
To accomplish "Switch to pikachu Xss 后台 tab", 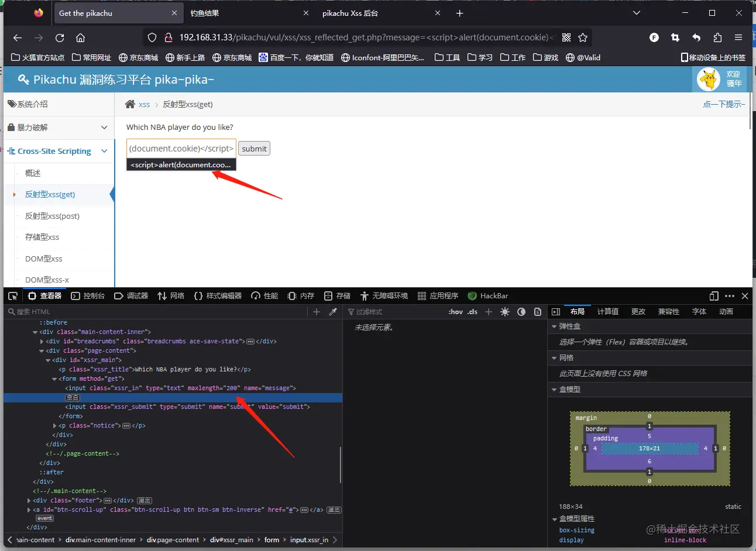I will click(x=350, y=13).
